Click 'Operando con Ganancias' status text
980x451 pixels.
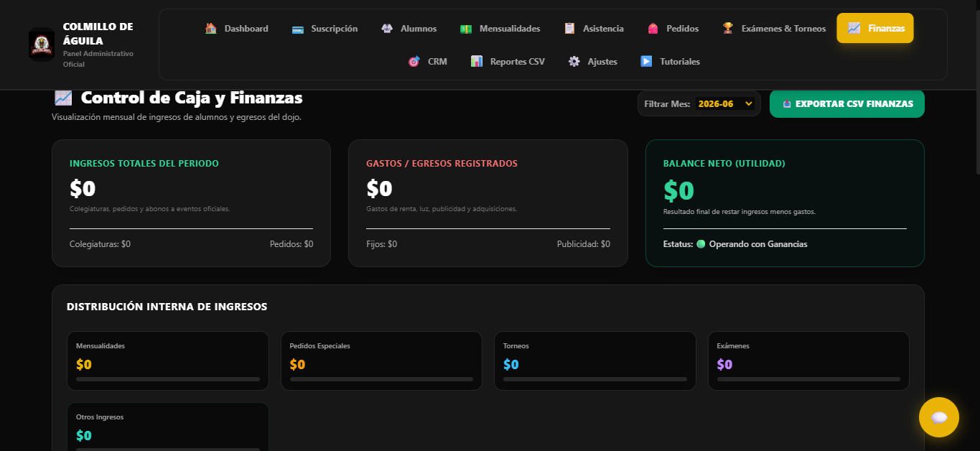(x=758, y=244)
